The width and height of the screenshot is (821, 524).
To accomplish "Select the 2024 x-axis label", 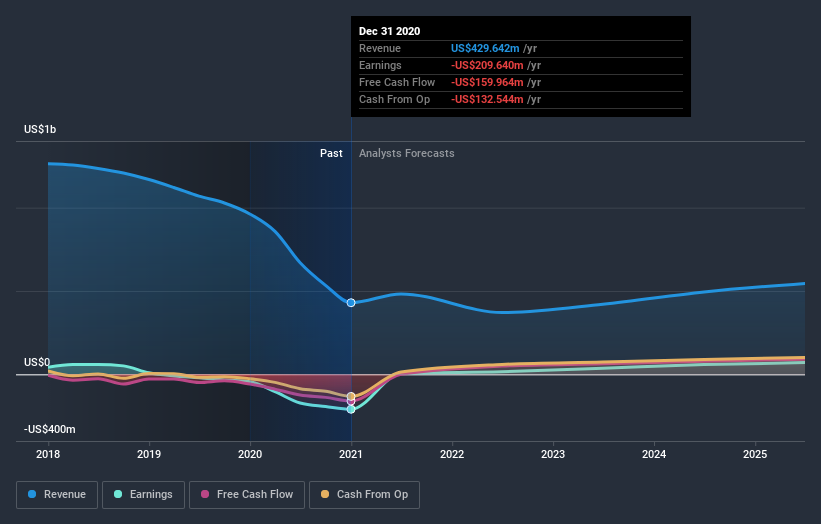I will pyautogui.click(x=654, y=454).
